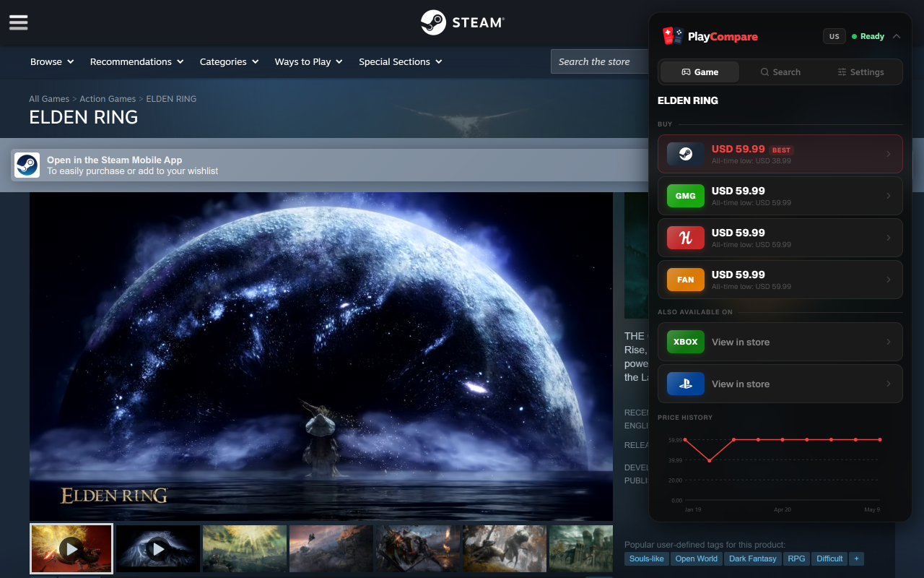Click the price history dip point
924x578 pixels.
(710, 460)
